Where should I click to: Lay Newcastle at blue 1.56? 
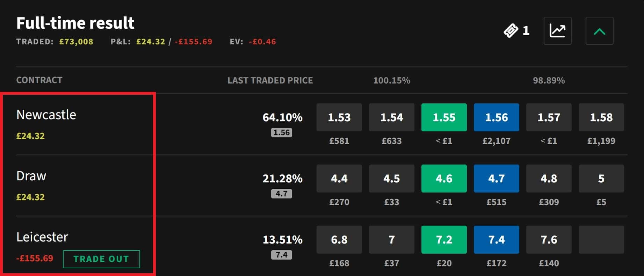496,117
